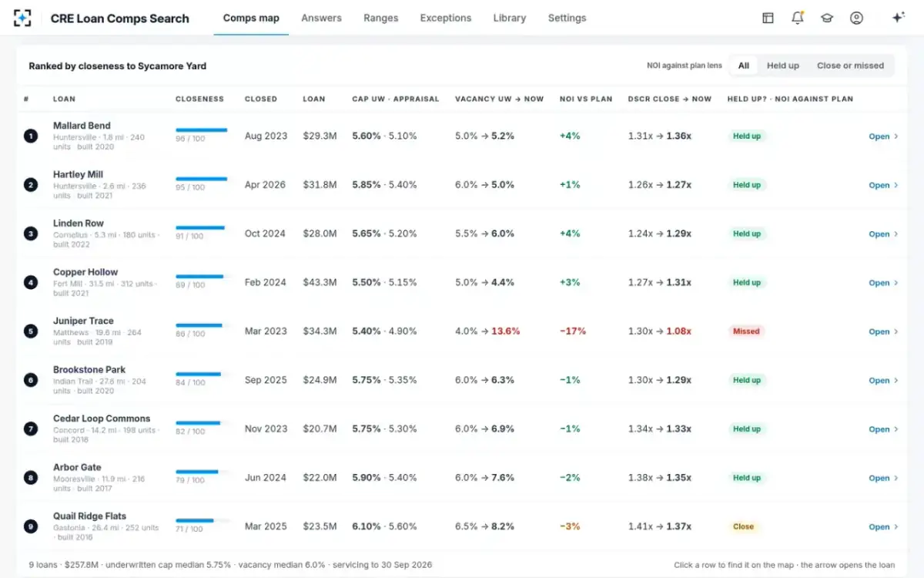Click the Juniper Trace loan name
The width and height of the screenshot is (924, 578).
tap(83, 321)
